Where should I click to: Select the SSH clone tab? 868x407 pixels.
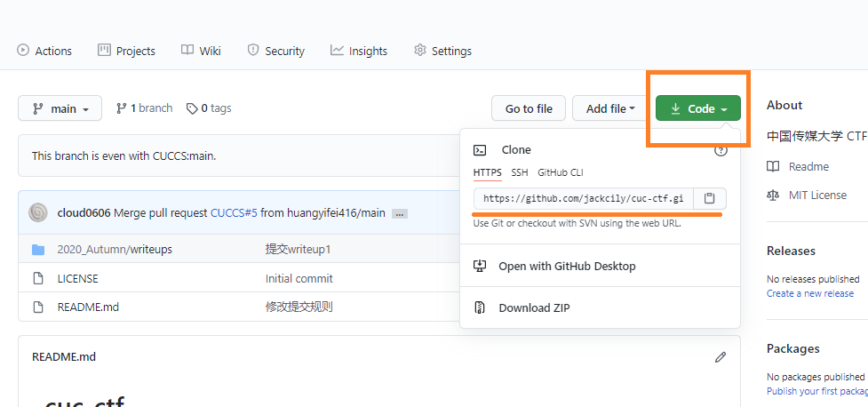point(519,172)
